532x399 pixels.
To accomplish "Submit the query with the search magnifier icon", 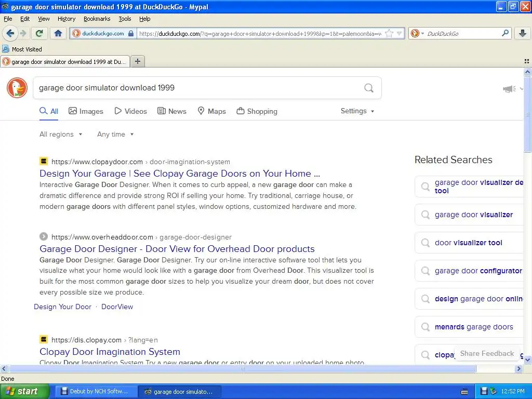I will 369,88.
